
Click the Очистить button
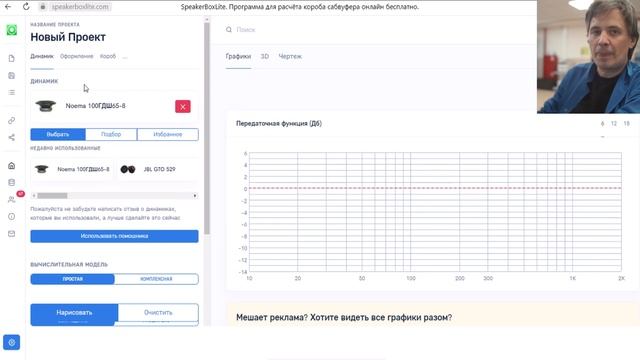(158, 313)
